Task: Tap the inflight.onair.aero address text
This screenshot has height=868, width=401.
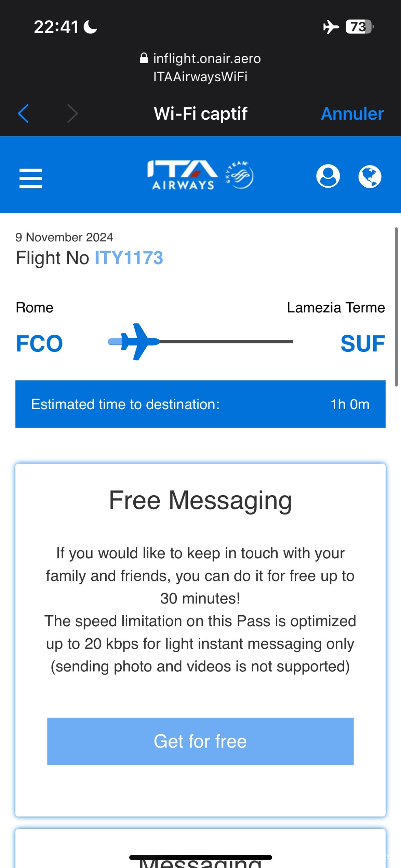Action: tap(207, 59)
